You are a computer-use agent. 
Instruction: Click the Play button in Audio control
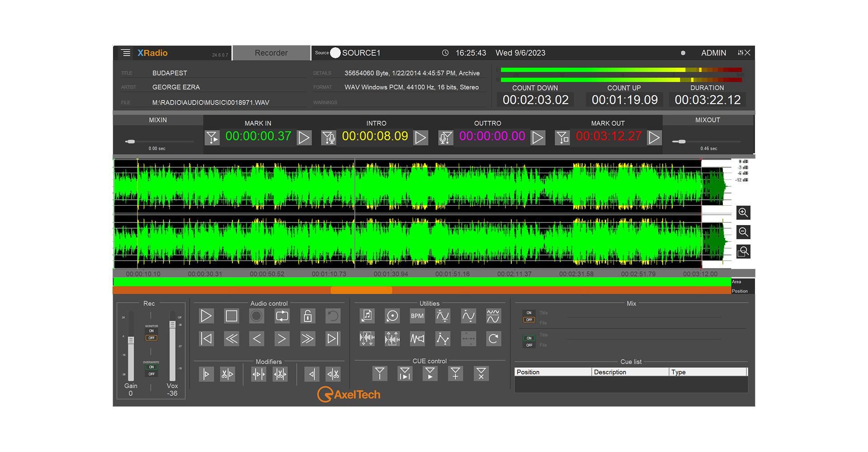206,316
